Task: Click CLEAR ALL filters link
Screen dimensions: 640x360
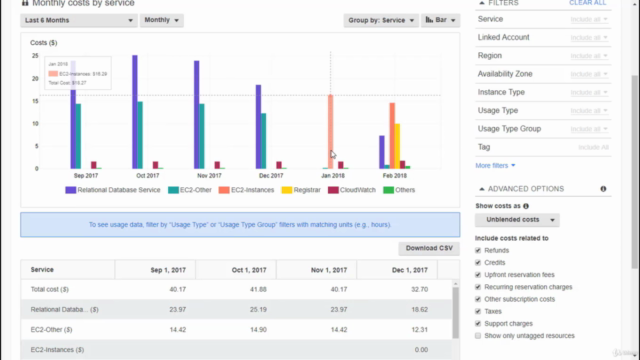Action: (587, 3)
